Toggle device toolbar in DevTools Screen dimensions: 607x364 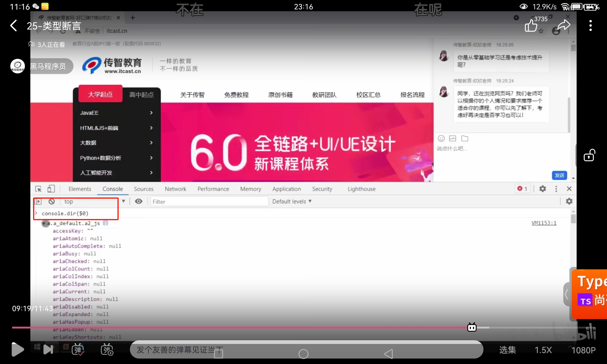tap(51, 189)
